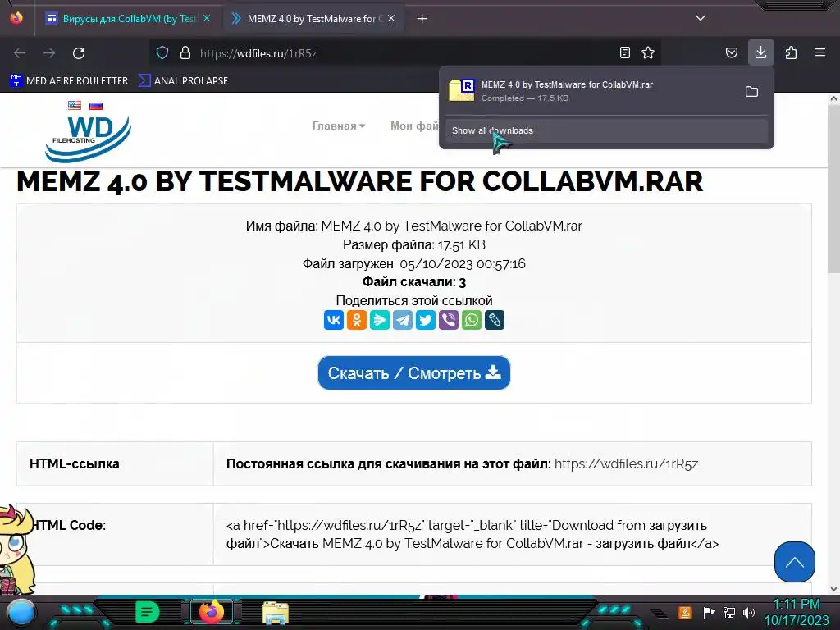Screen dimensions: 840x630
Task: Open the extensions puzzle icon
Action: pos(791,52)
